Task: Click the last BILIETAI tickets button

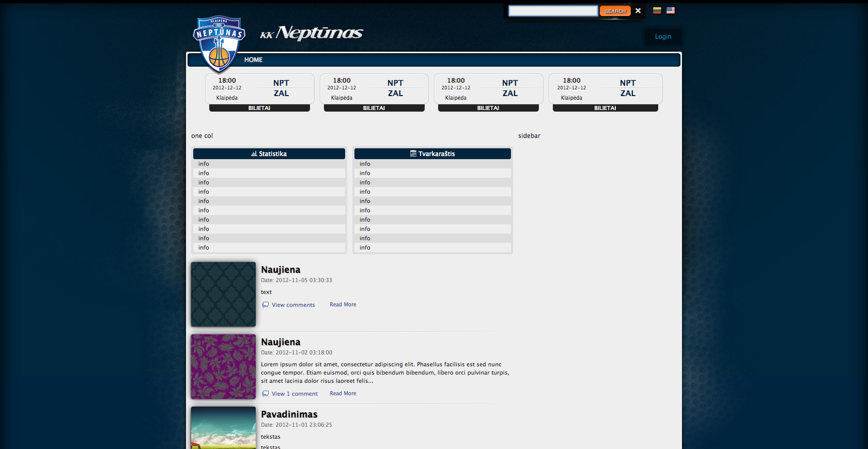Action: pyautogui.click(x=605, y=109)
